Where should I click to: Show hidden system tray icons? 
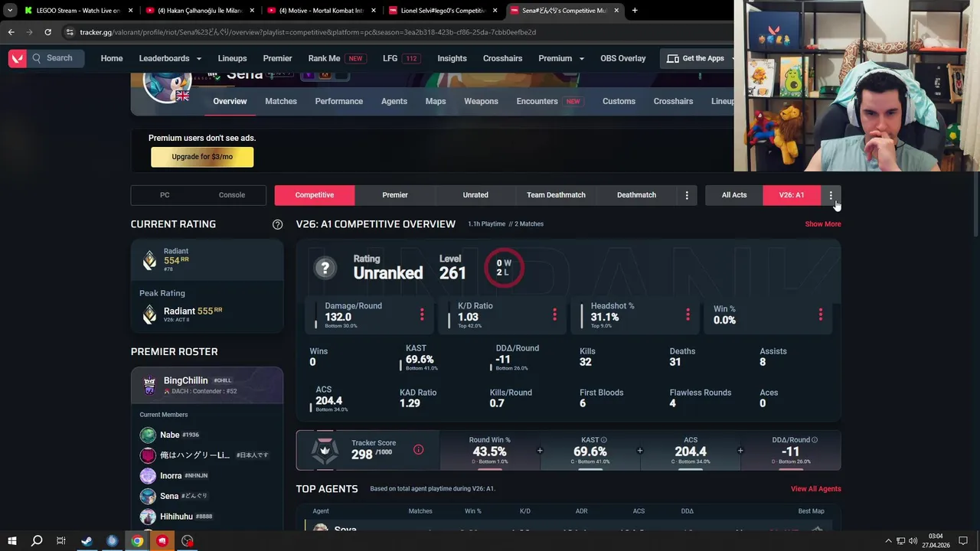888,541
